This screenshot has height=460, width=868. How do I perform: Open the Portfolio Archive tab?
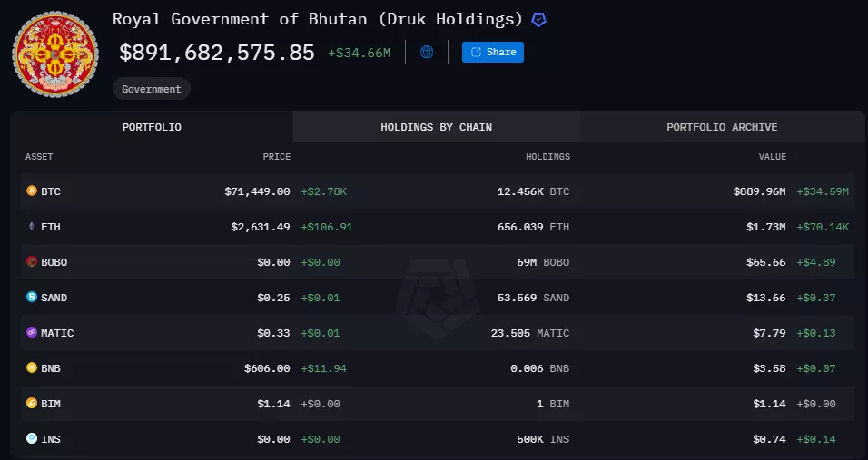tap(722, 127)
